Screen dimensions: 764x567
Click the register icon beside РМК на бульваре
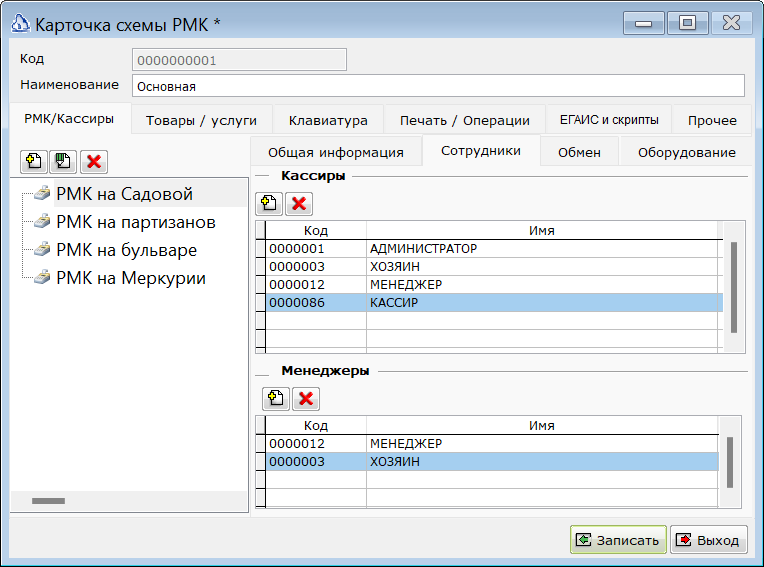[42, 249]
